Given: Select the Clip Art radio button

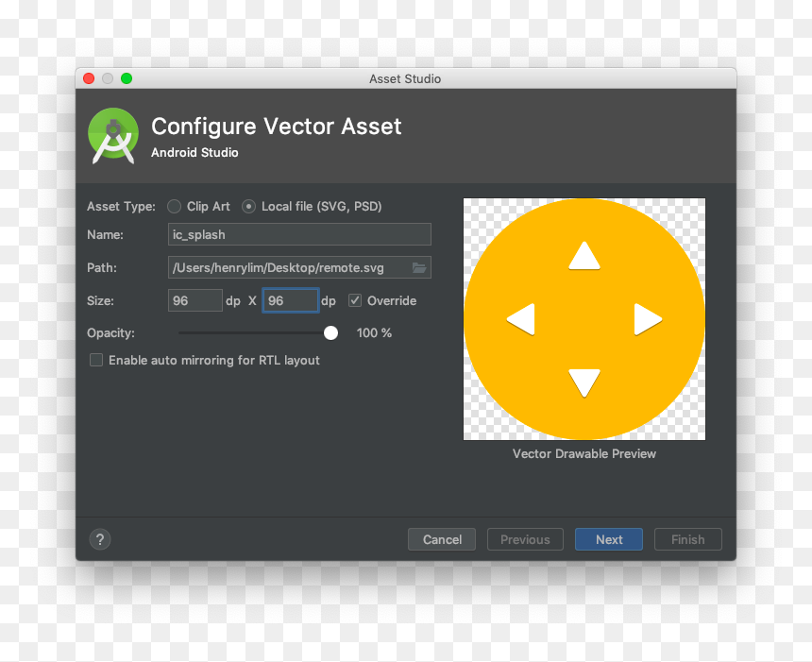Looking at the screenshot, I should pos(175,207).
